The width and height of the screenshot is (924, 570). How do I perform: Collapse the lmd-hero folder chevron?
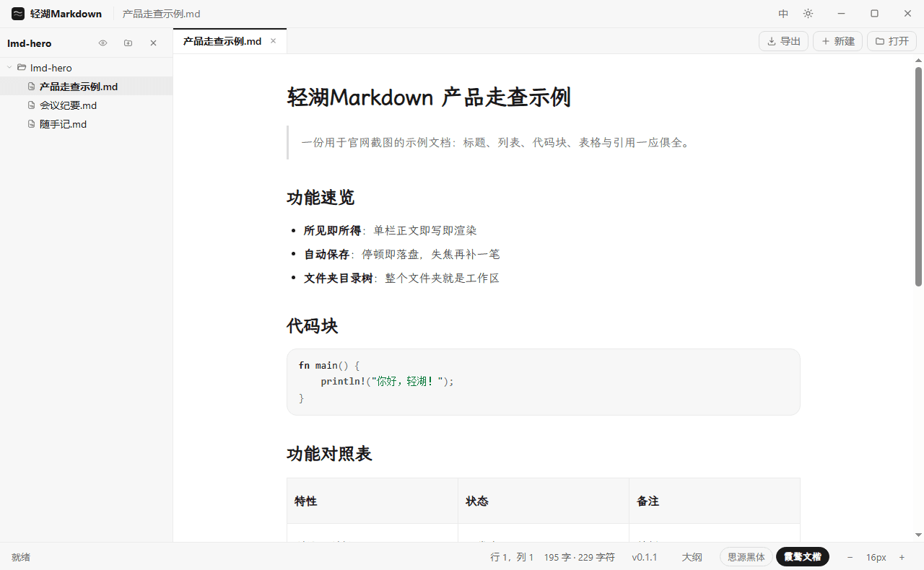tap(9, 68)
